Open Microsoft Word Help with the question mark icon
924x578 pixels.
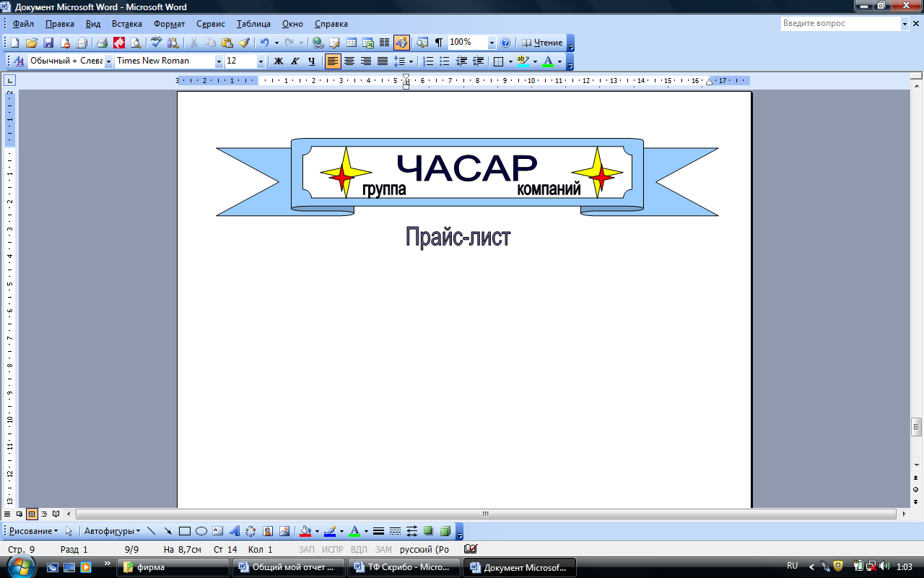point(505,43)
